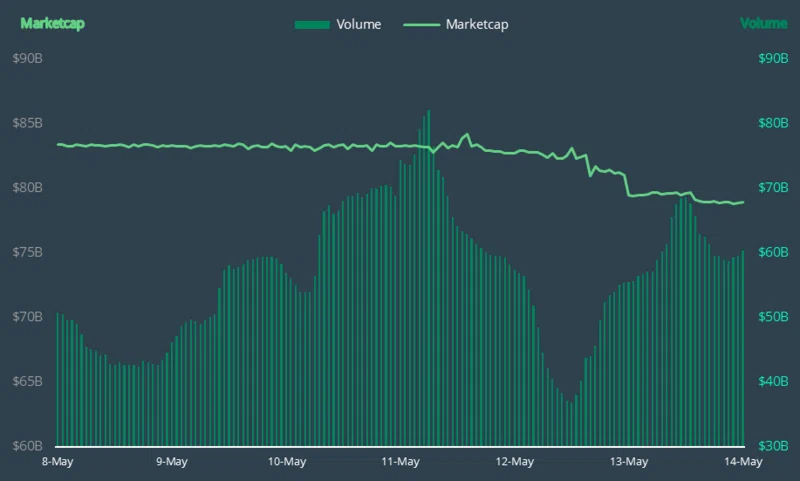Select the 9-May date label

pyautogui.click(x=172, y=462)
